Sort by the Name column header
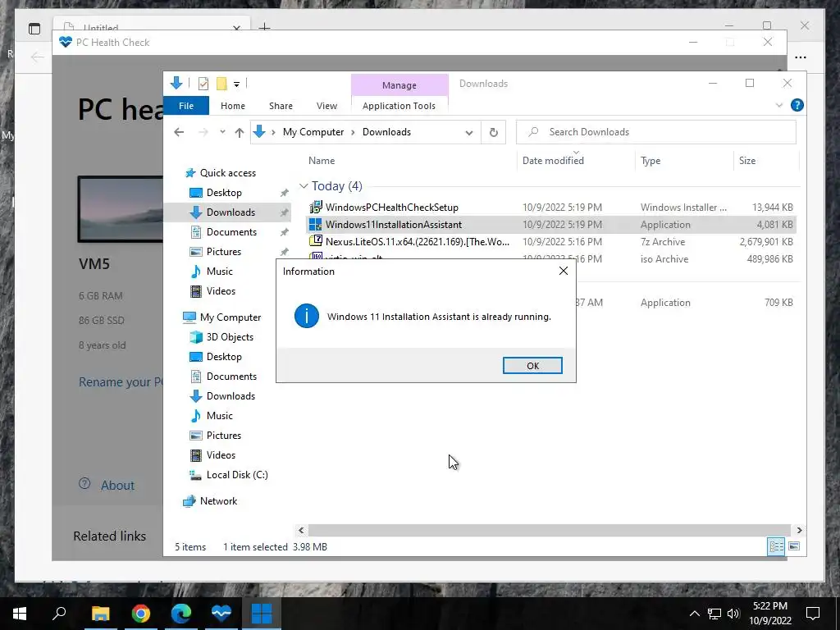The height and width of the screenshot is (630, 840). pyautogui.click(x=322, y=161)
